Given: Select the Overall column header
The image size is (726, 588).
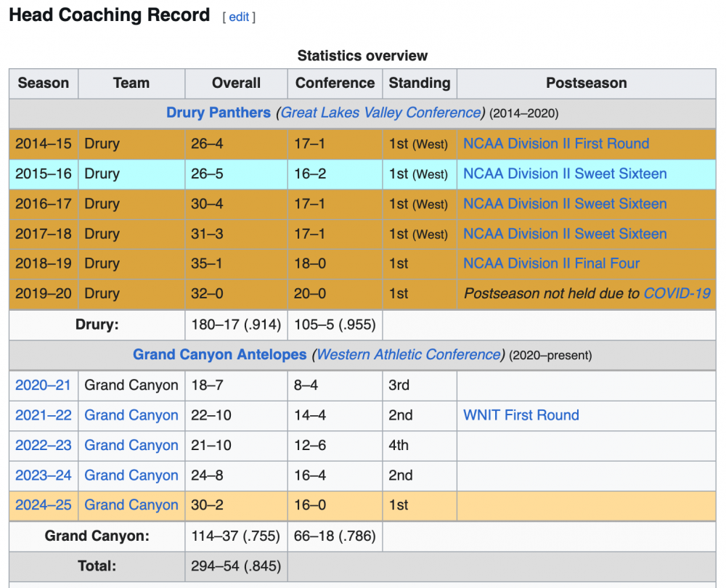Looking at the screenshot, I should coord(236,83).
